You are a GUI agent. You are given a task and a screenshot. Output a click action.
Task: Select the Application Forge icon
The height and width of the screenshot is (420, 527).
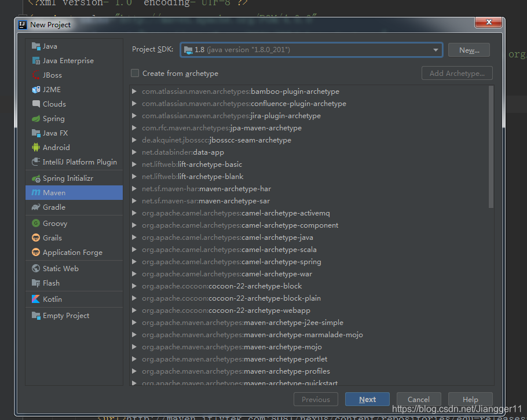pos(36,252)
